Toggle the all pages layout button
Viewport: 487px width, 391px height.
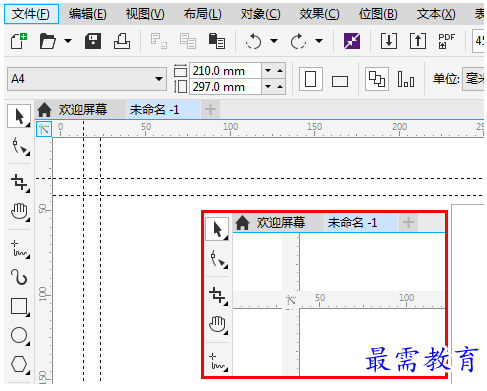pyautogui.click(x=377, y=79)
